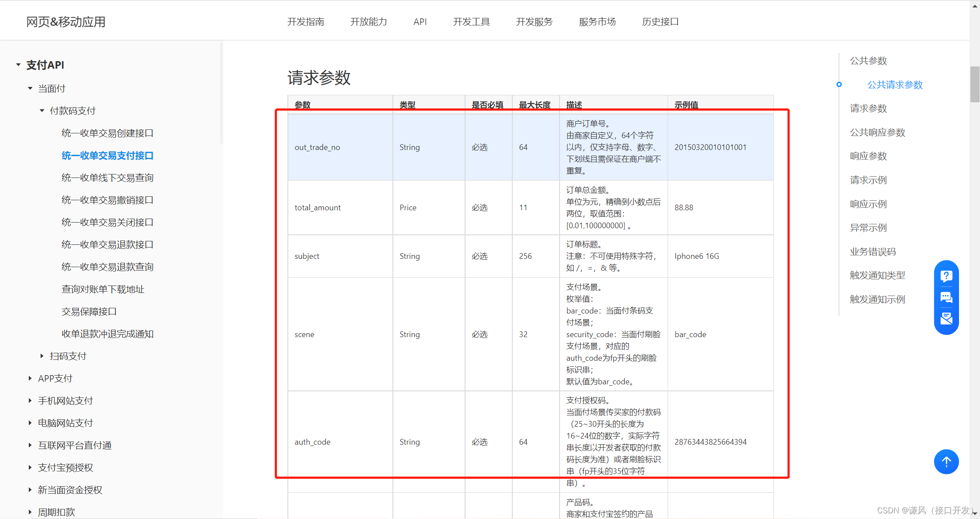Open the API top navigation item
This screenshot has height=519, width=980.
(x=420, y=22)
